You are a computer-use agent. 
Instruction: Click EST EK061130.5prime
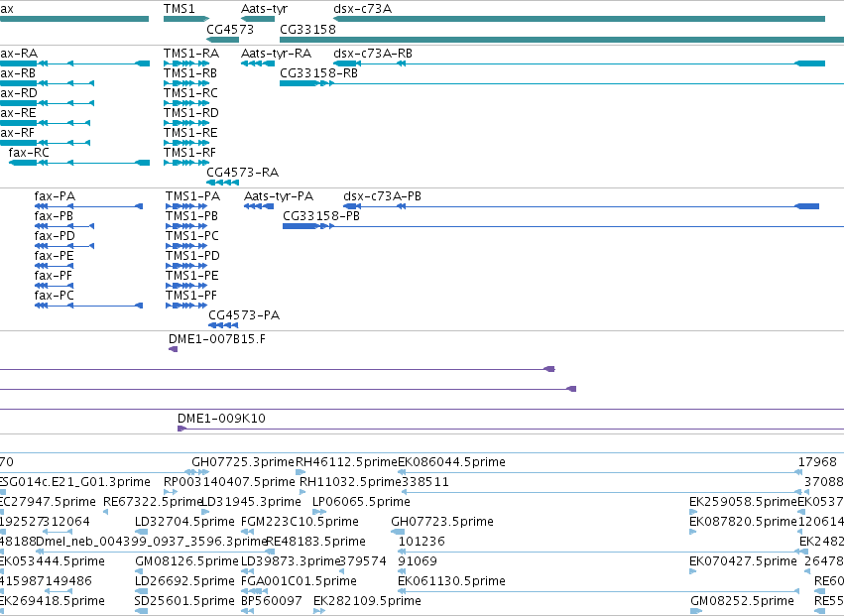point(451,582)
